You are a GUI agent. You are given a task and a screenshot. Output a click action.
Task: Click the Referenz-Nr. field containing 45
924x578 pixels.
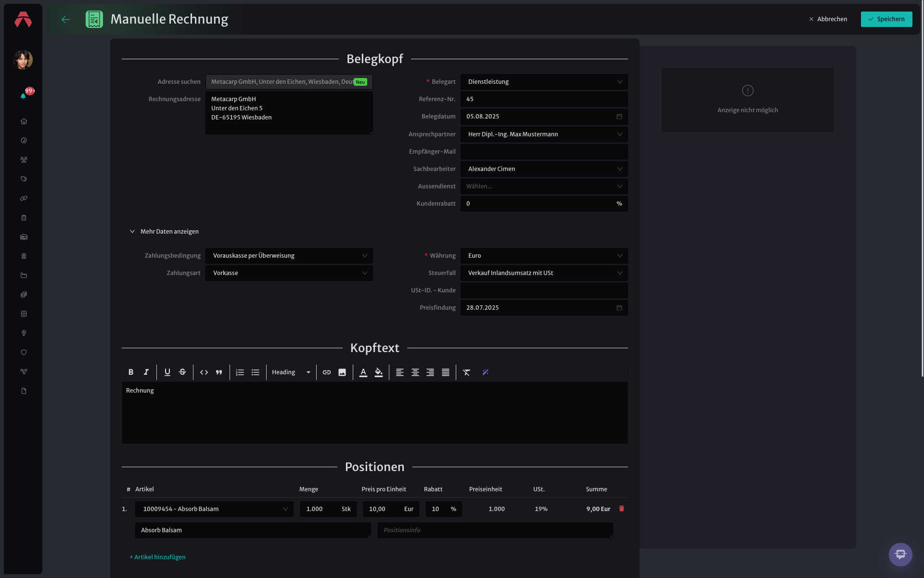pyautogui.click(x=544, y=99)
